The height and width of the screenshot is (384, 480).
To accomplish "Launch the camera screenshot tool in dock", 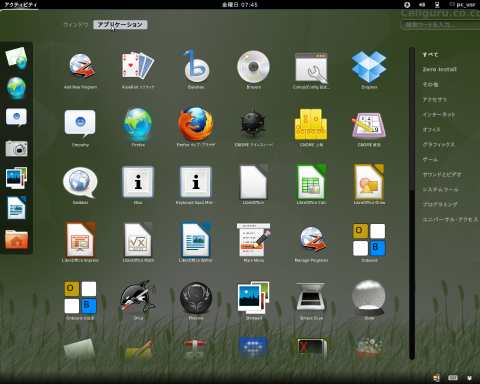I will (16, 148).
